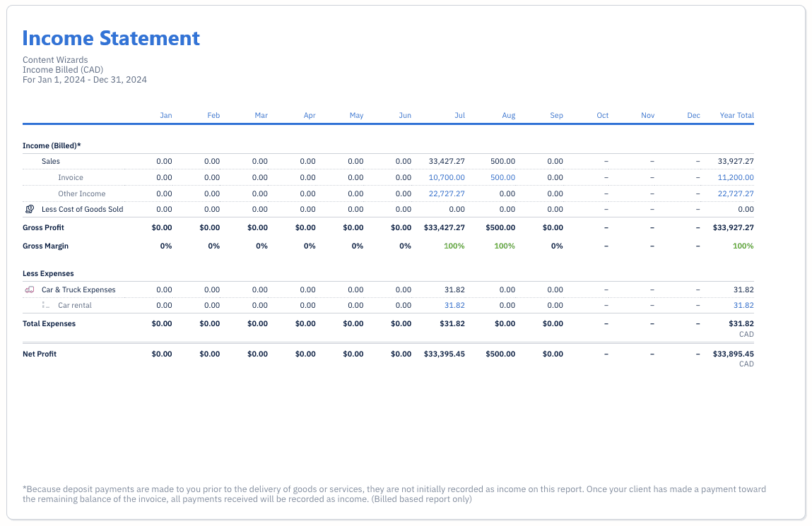Click the Income Statement title

tap(111, 38)
